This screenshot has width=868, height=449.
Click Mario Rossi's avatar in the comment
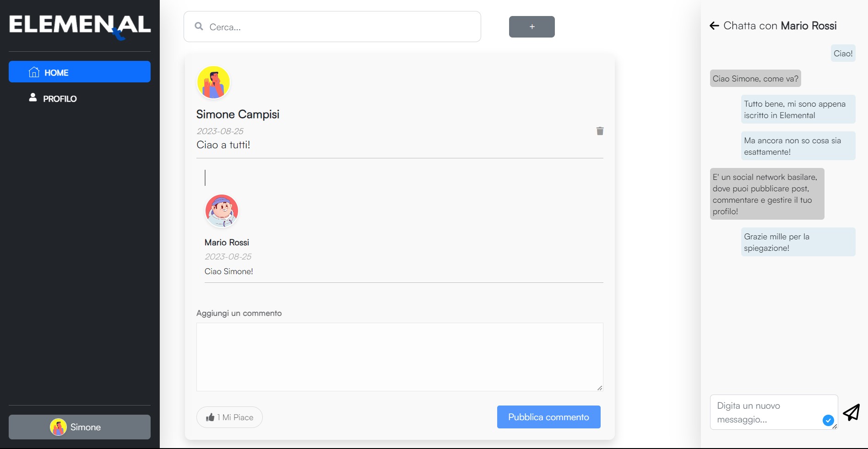coord(222,211)
